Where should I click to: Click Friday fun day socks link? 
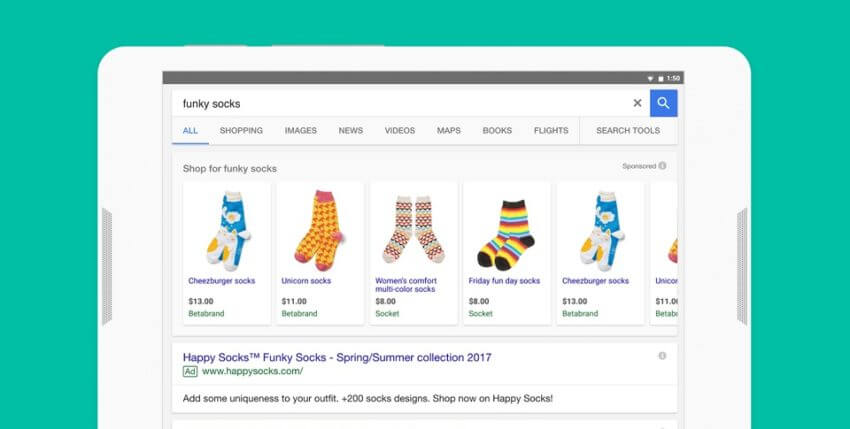(504, 281)
